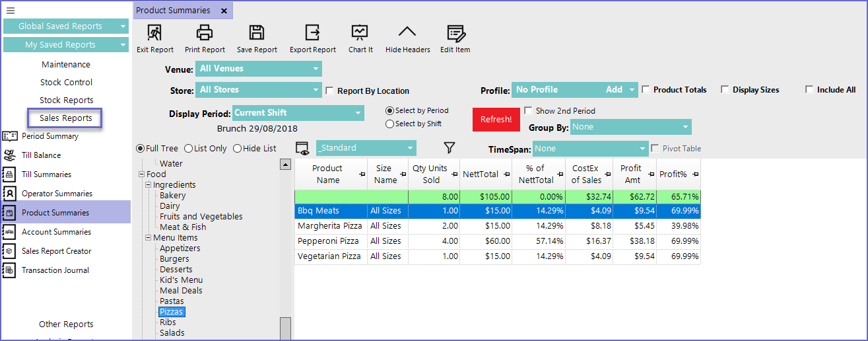868x341 pixels.
Task: Tick the Show 2nd Period checkbox
Action: (528, 111)
